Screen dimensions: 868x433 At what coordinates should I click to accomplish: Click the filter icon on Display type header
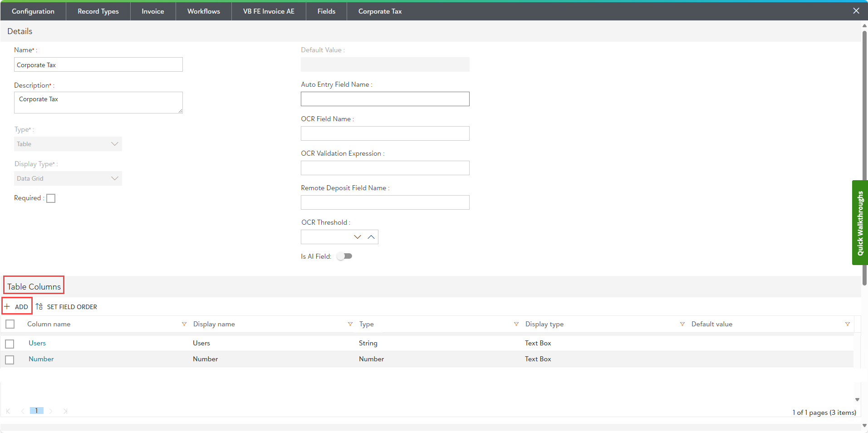pyautogui.click(x=682, y=324)
